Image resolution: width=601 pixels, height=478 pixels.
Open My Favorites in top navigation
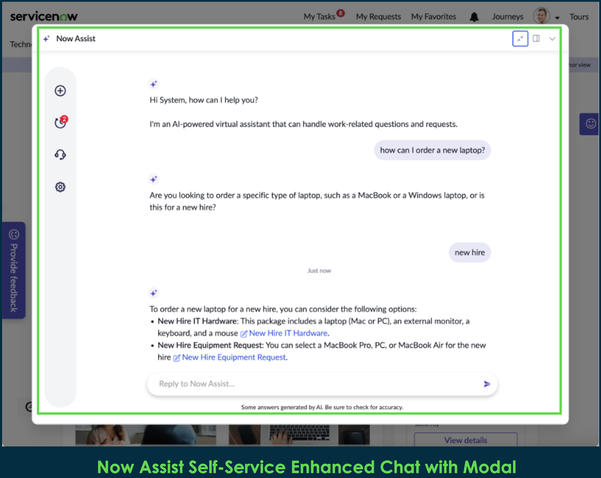coord(434,16)
